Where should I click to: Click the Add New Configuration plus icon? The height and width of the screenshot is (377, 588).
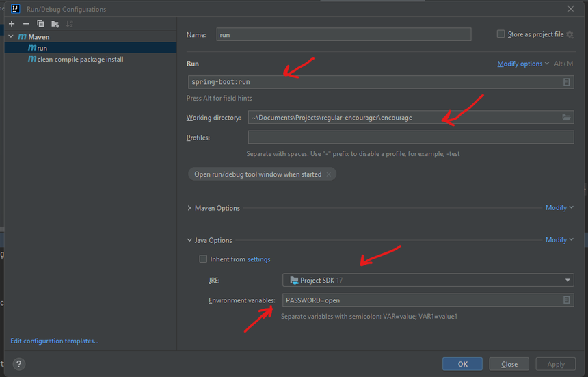pos(12,24)
